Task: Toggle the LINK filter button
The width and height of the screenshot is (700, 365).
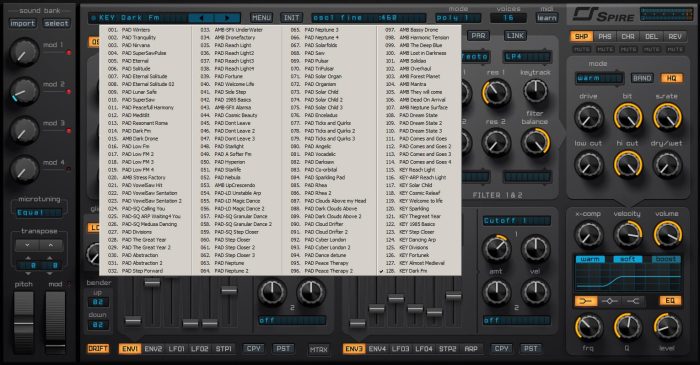Action: (515, 35)
